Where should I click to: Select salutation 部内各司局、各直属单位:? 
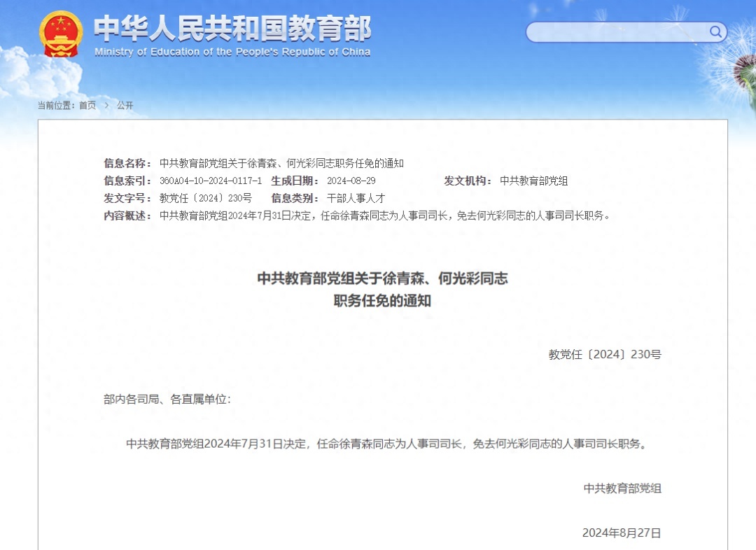click(167, 399)
